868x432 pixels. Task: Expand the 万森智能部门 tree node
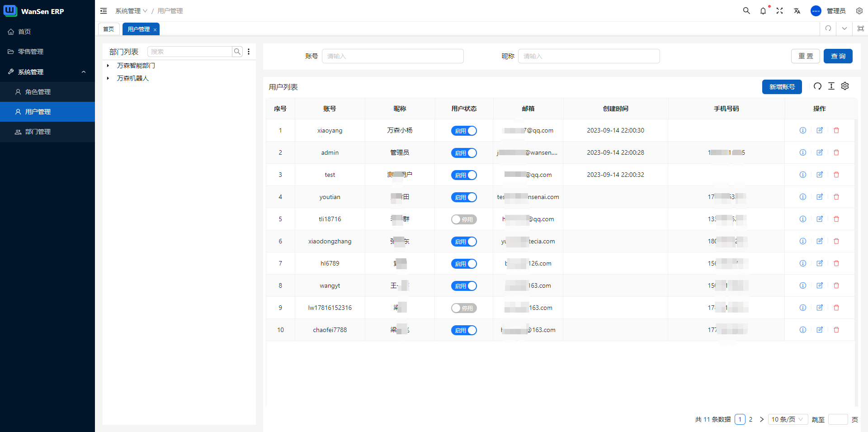point(108,66)
